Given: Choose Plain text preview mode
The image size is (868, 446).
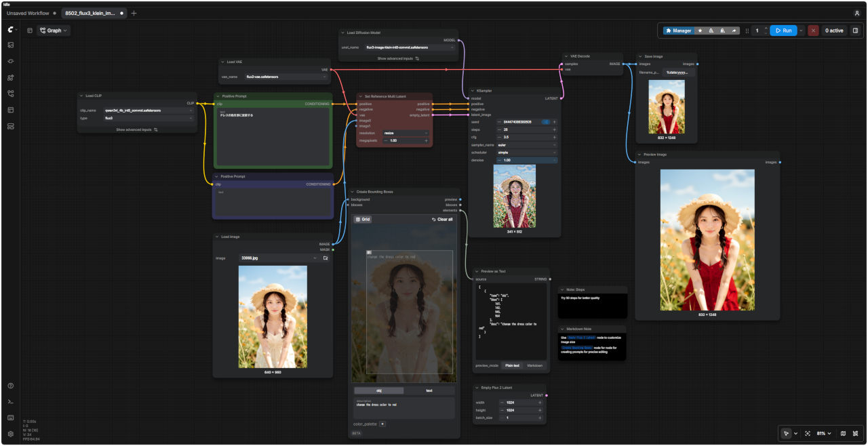Looking at the screenshot, I should coord(512,365).
